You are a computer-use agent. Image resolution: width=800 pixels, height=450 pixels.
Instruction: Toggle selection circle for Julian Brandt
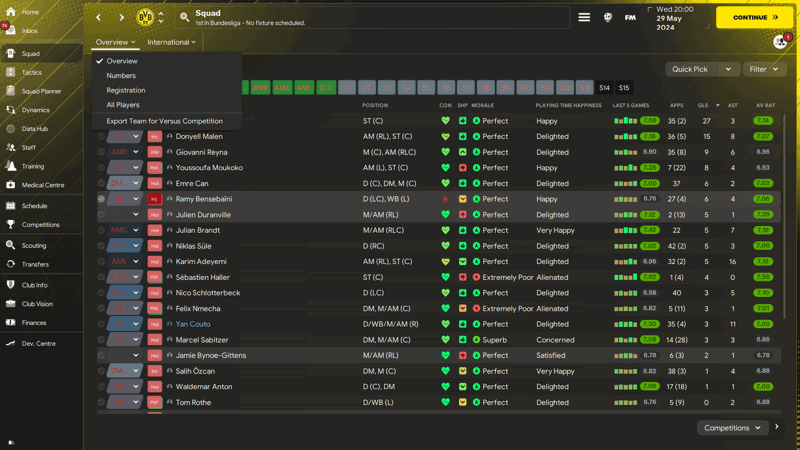point(101,230)
